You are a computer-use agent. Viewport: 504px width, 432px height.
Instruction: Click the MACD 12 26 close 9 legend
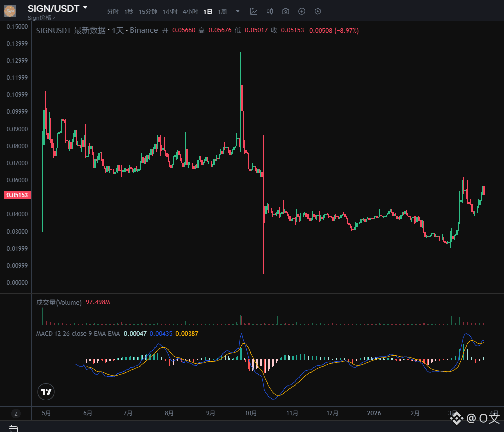tap(78, 334)
